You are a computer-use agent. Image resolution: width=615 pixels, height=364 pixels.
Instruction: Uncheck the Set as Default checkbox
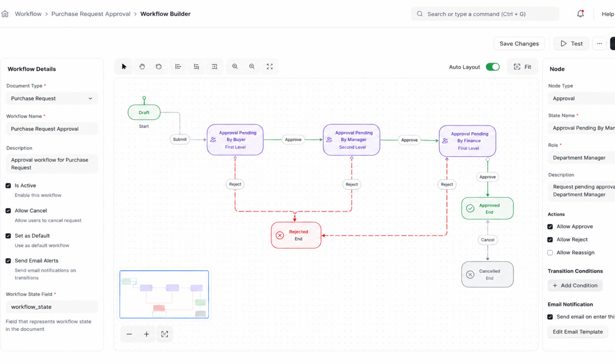[x=8, y=236]
